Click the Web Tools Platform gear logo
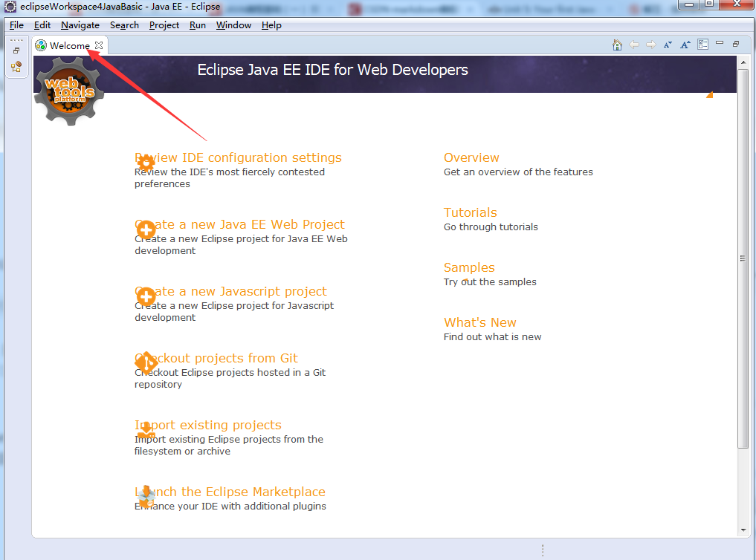The height and width of the screenshot is (560, 756). 69,91
